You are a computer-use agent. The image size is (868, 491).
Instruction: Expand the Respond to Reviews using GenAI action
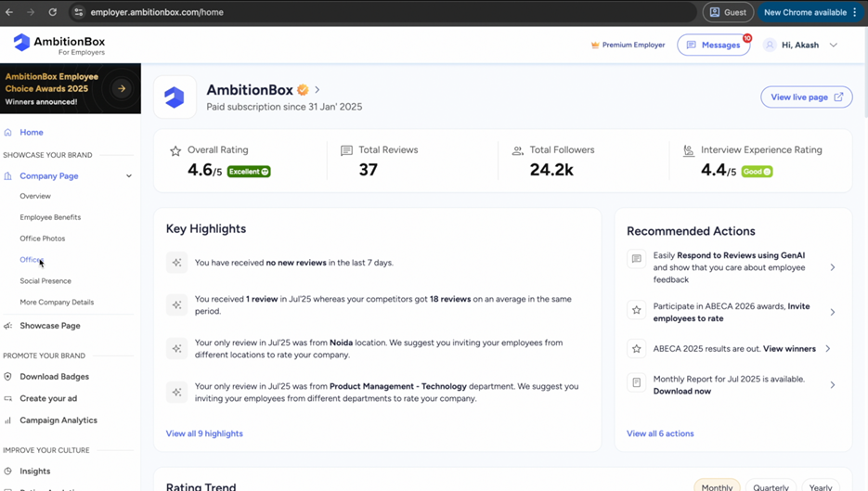(832, 267)
